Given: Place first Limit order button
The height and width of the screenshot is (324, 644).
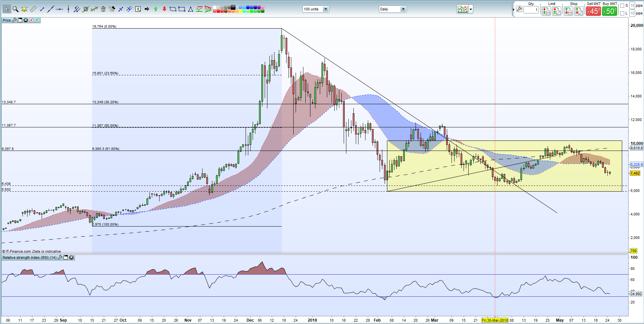Looking at the screenshot, I should [546, 11].
